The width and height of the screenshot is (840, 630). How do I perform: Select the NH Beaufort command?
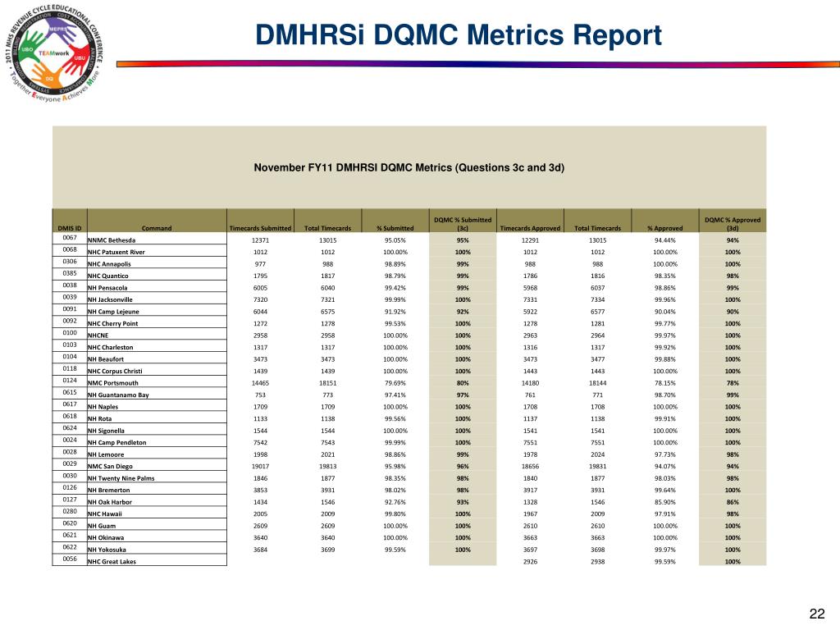click(106, 359)
